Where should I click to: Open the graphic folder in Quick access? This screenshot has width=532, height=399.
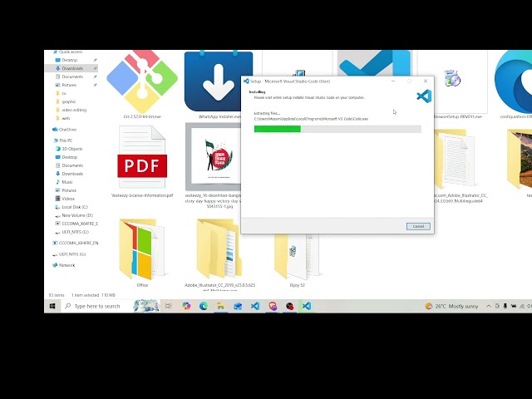pyautogui.click(x=69, y=101)
